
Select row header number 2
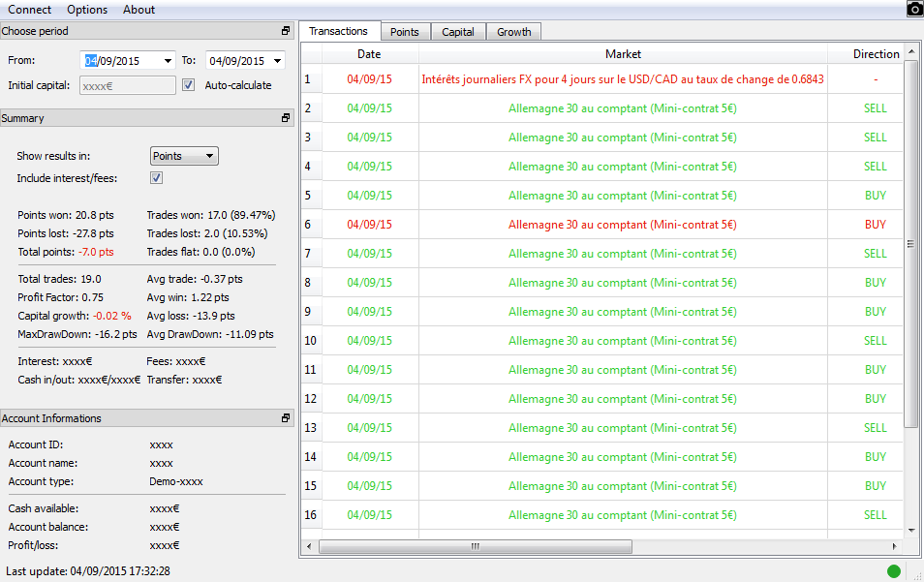[x=311, y=107]
